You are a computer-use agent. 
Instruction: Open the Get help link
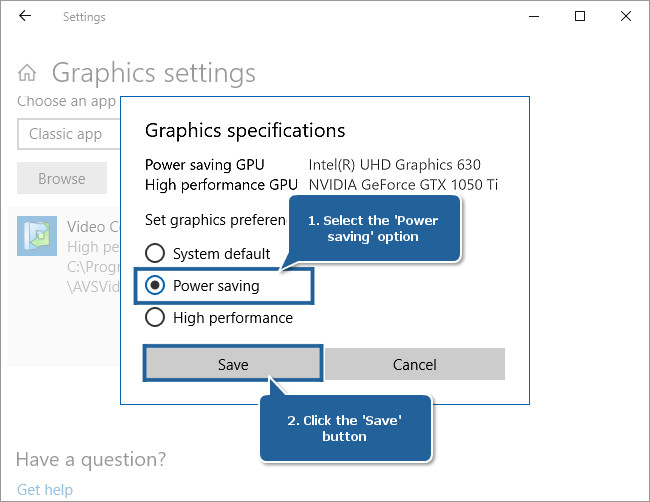pyautogui.click(x=45, y=490)
